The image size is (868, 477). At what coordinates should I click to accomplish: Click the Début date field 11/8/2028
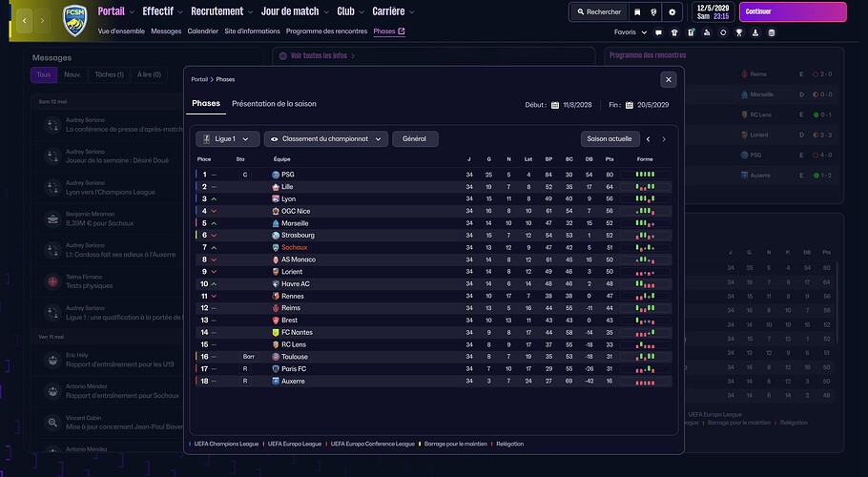tap(577, 105)
